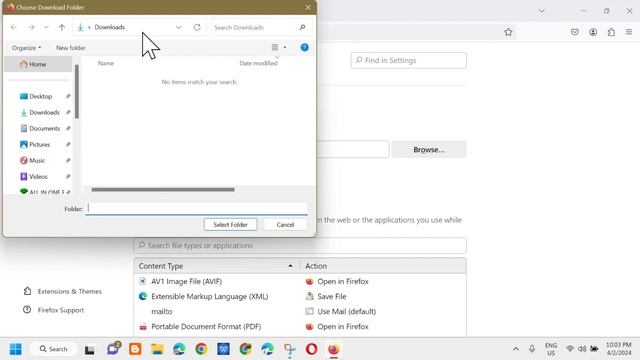This screenshot has width=640, height=360.
Task: Refresh the Downloads folder view
Action: 197,27
